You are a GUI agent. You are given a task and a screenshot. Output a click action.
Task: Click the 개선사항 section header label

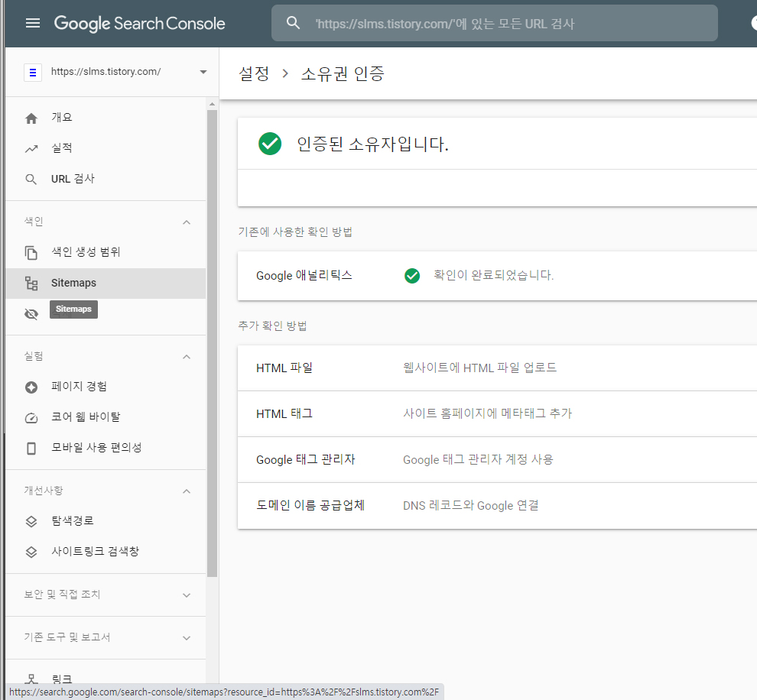(44, 491)
